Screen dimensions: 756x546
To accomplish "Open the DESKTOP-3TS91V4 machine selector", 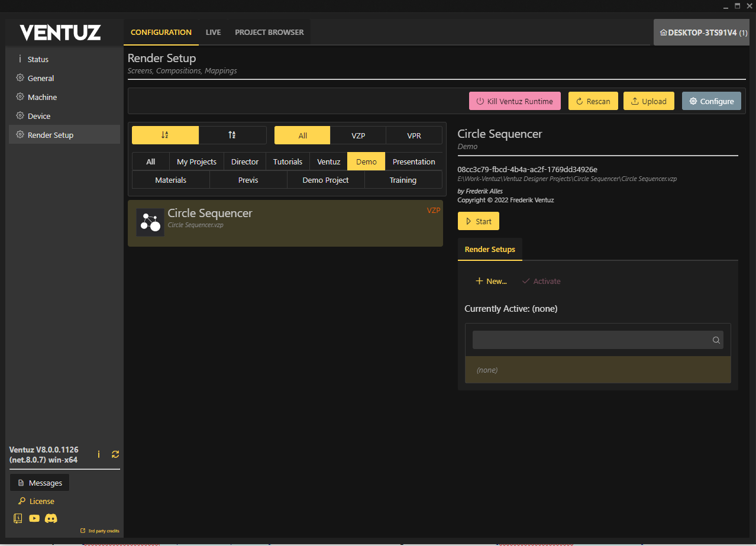I will point(703,33).
